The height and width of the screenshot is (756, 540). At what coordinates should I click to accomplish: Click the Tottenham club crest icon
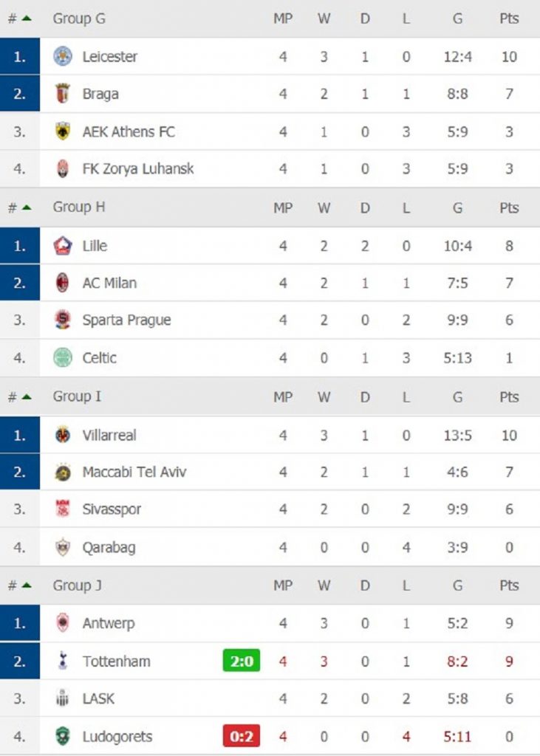point(63,661)
